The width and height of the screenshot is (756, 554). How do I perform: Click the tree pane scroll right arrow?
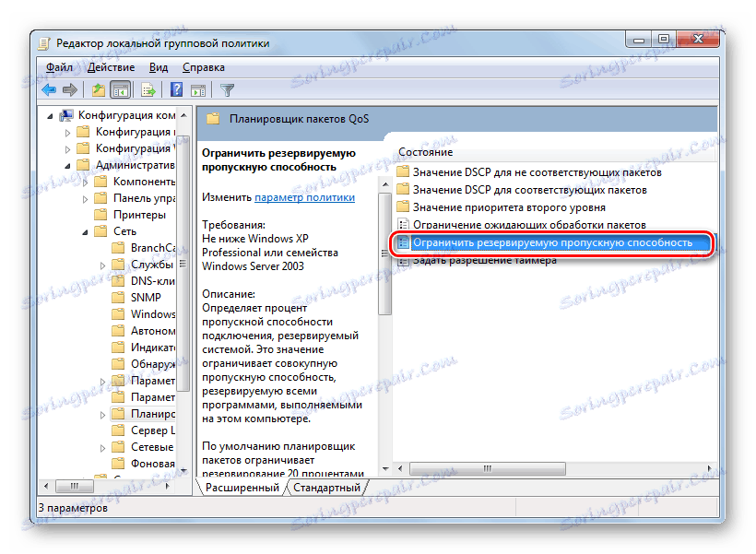(x=167, y=486)
